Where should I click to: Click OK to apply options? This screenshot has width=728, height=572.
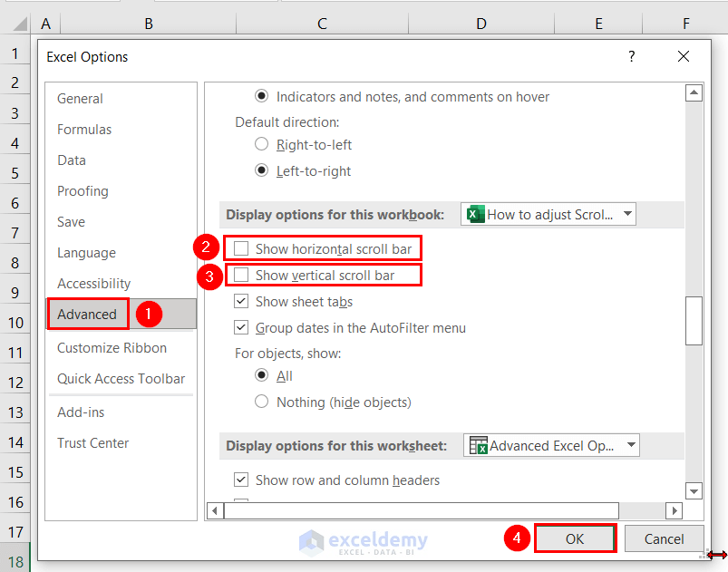point(575,538)
